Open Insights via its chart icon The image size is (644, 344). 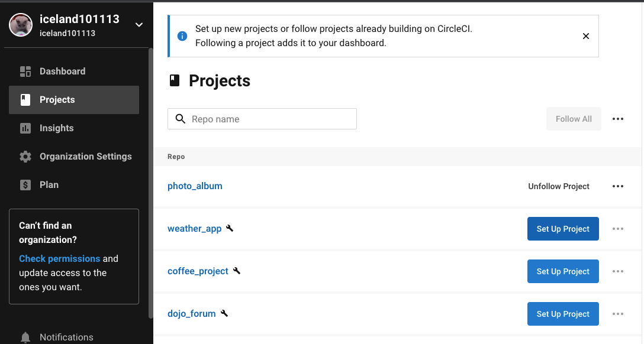coord(25,128)
